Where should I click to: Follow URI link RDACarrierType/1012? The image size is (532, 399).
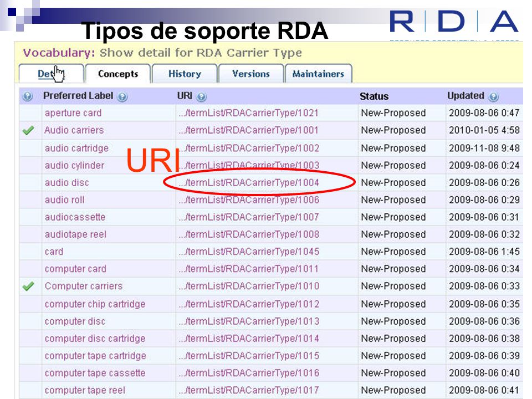249,304
